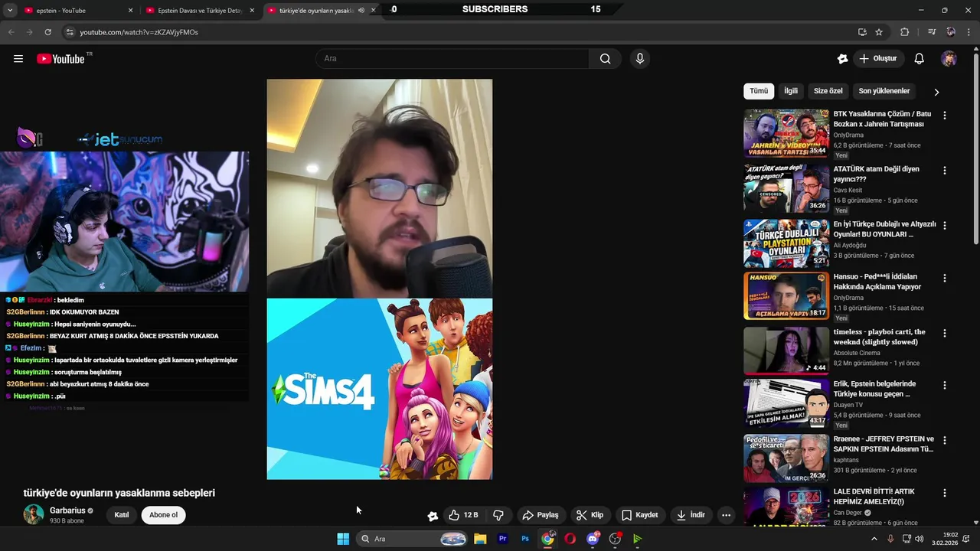Open the notifications bell
Viewport: 980px width, 551px height.
tap(920, 59)
